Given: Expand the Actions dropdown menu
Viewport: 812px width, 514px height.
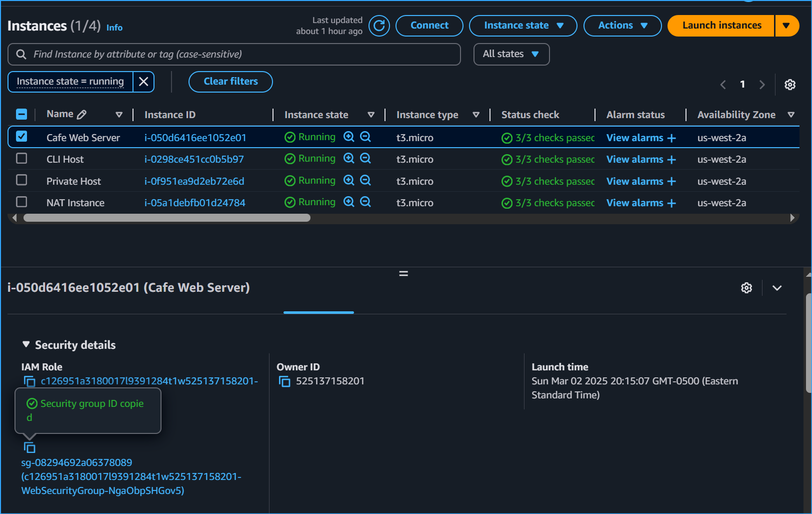Looking at the screenshot, I should click(622, 26).
